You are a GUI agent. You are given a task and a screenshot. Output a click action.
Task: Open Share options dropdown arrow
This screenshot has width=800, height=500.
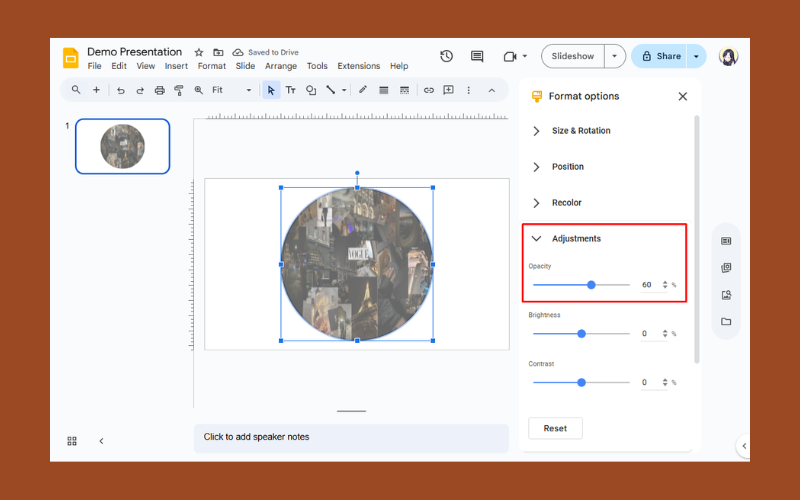(696, 56)
